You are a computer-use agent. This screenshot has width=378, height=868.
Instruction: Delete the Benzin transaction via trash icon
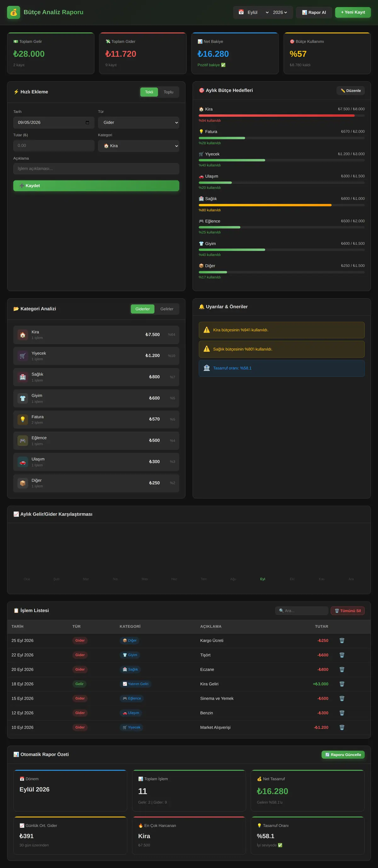click(342, 713)
